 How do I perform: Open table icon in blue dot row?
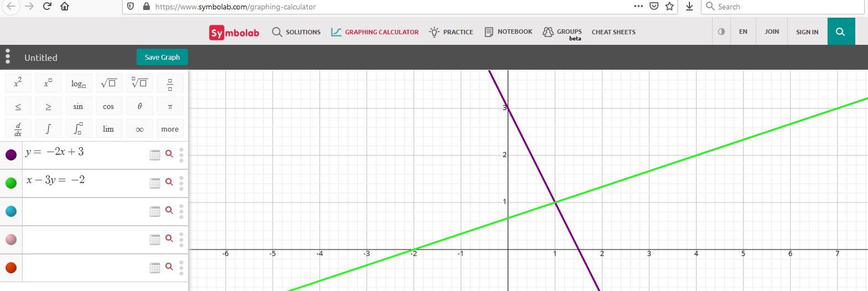155,211
